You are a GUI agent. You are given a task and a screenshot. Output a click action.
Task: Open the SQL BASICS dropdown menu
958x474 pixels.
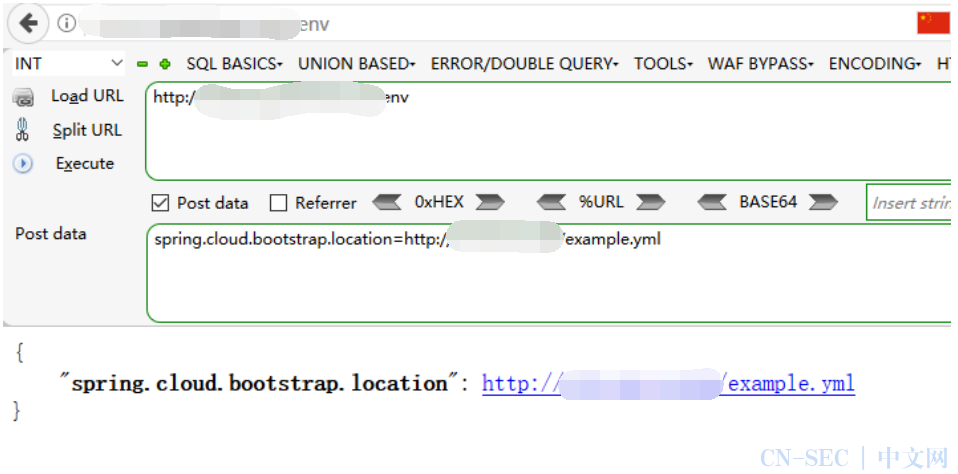click(x=235, y=64)
